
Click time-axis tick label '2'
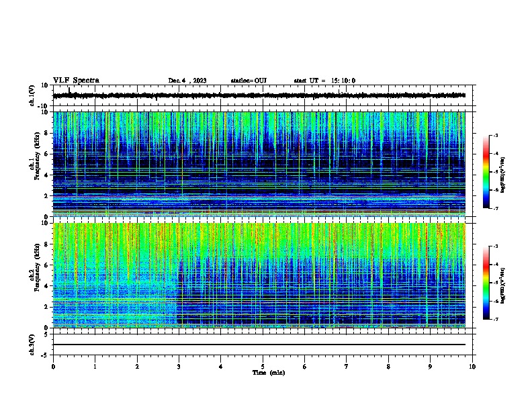(x=137, y=367)
